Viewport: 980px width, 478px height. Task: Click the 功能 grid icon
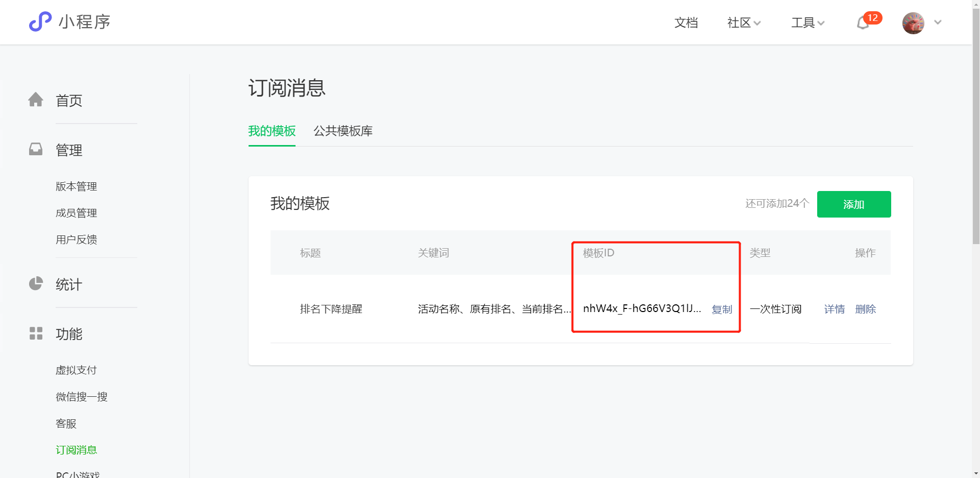(36, 333)
